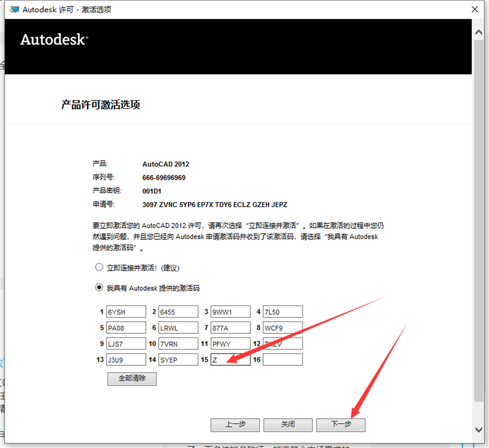
Task: Select the have Autodesk activation code radio
Action: point(99,287)
